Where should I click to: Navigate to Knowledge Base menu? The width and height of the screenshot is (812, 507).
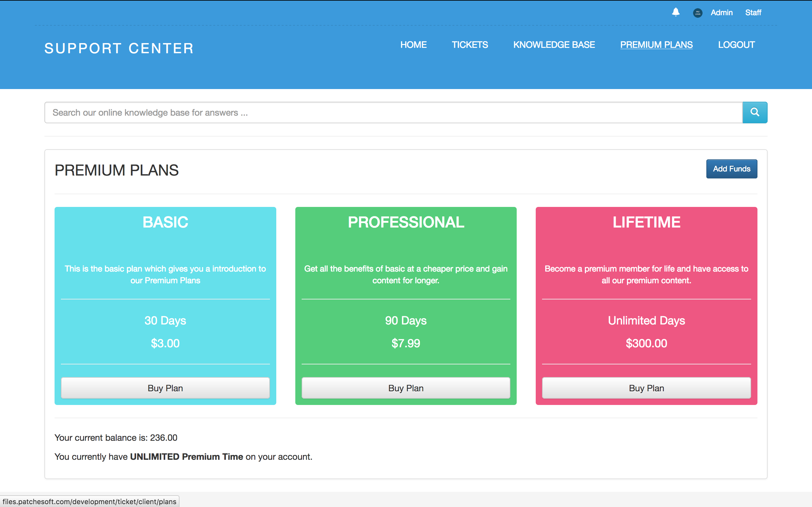click(x=553, y=45)
